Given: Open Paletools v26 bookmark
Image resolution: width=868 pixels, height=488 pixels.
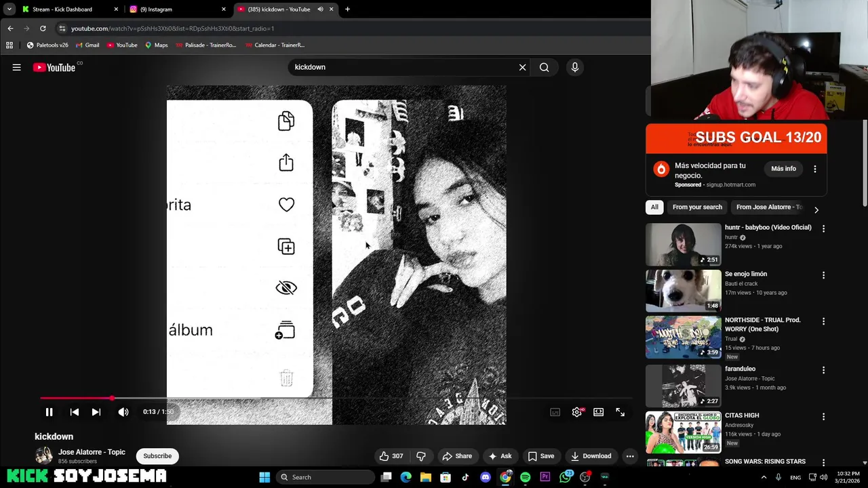Looking at the screenshot, I should pyautogui.click(x=47, y=45).
